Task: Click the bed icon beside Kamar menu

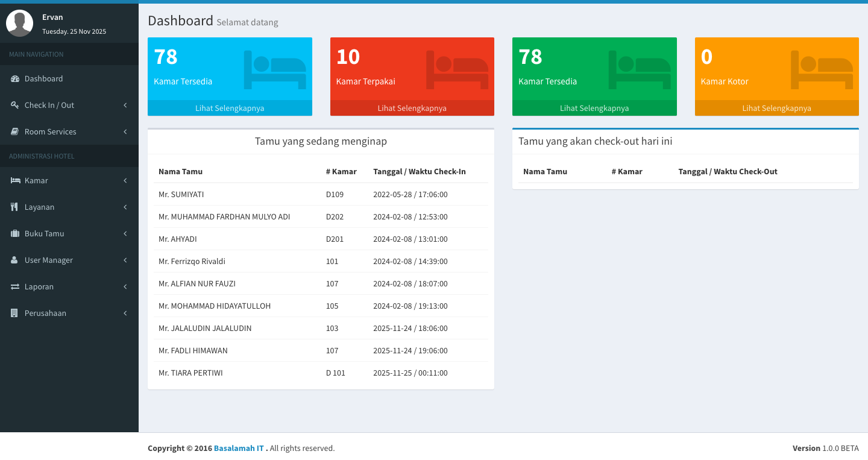Action: click(x=15, y=181)
